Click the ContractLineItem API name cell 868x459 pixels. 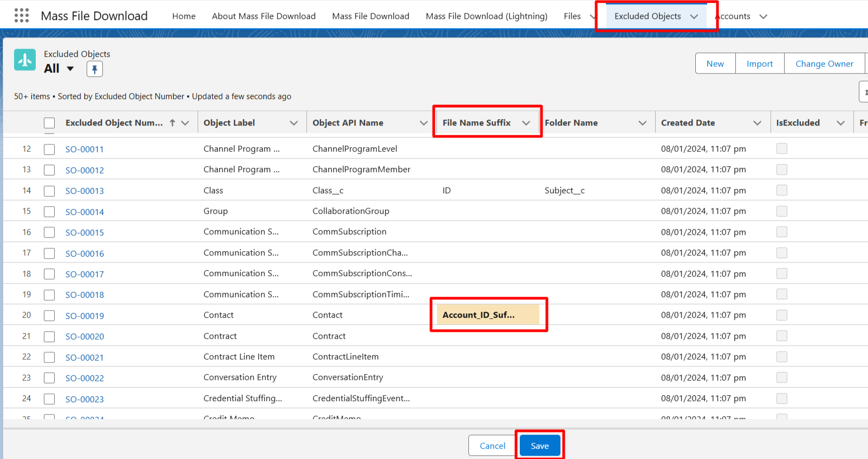(345, 357)
